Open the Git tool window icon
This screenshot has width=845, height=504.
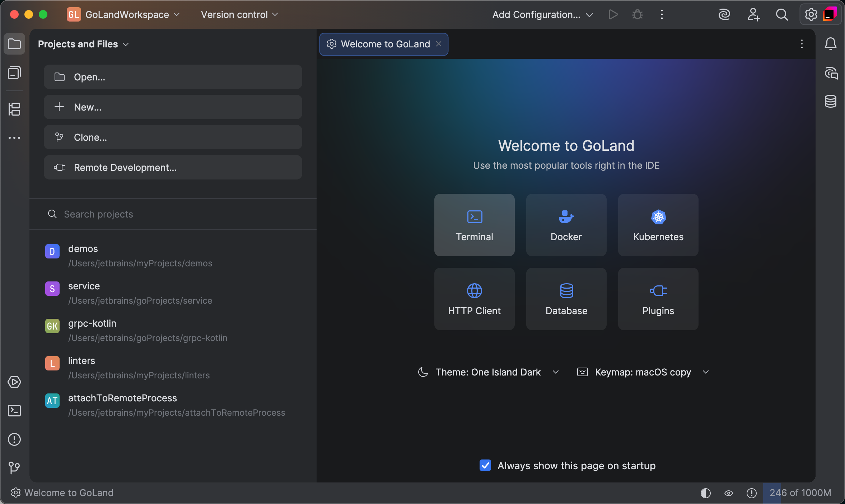14,467
